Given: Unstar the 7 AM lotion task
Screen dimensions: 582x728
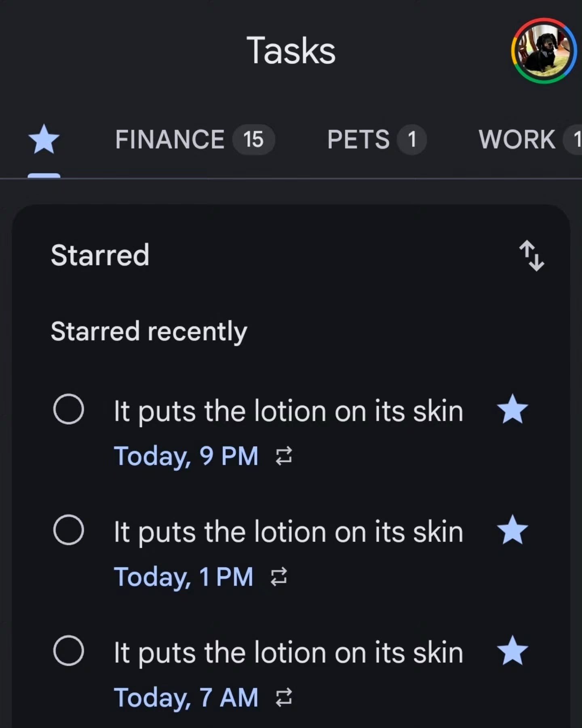Looking at the screenshot, I should pos(512,651).
